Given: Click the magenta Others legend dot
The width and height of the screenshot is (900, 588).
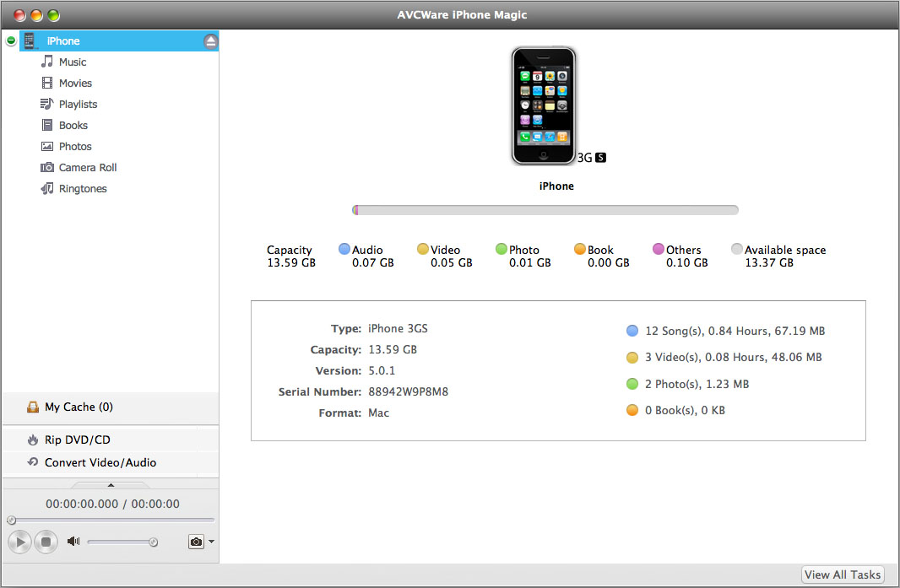Looking at the screenshot, I should point(659,249).
